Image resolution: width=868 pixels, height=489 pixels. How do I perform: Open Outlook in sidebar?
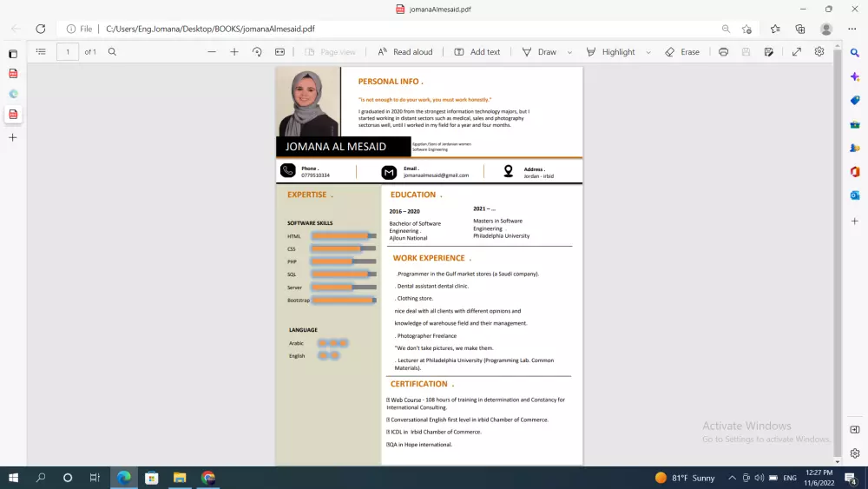click(x=855, y=195)
